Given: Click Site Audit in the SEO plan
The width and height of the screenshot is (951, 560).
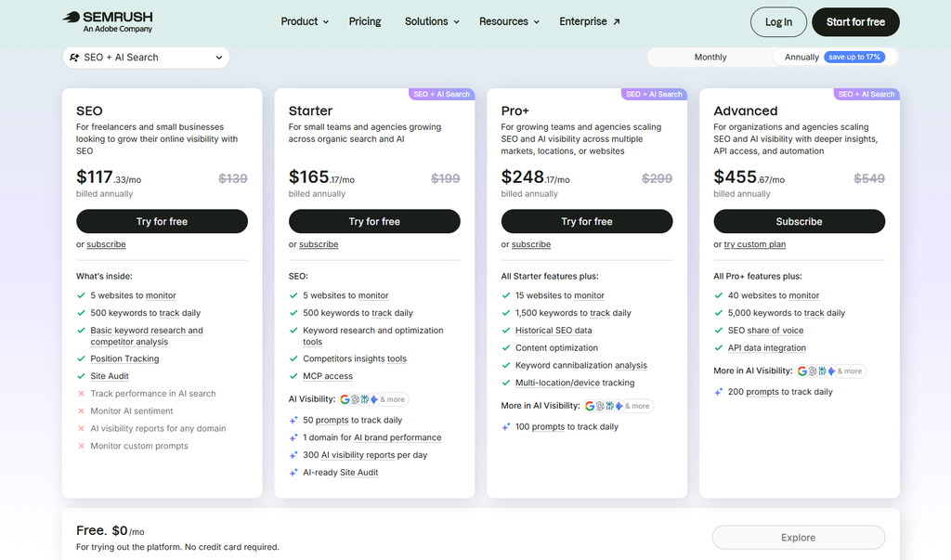Looking at the screenshot, I should (110, 376).
